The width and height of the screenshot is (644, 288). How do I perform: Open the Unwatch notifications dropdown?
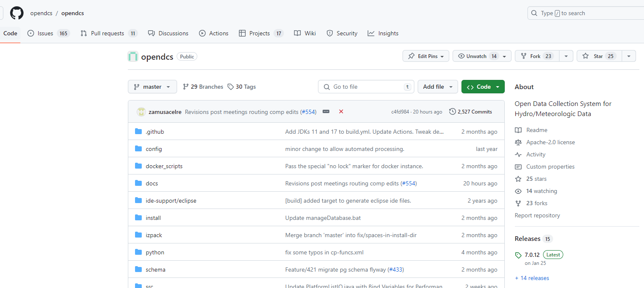482,56
